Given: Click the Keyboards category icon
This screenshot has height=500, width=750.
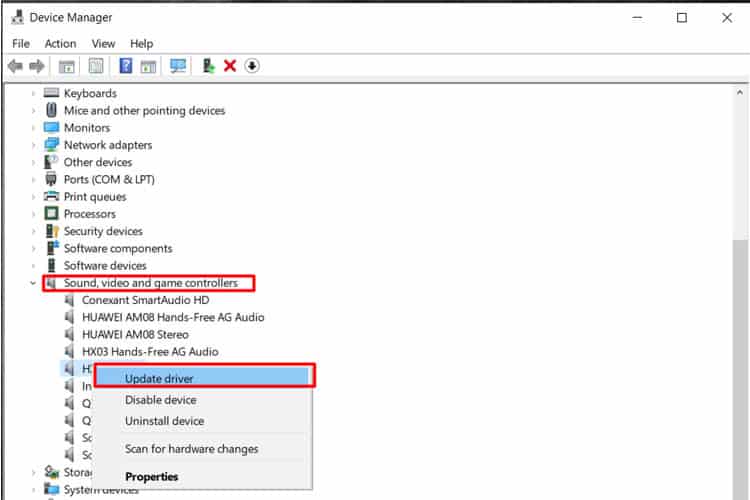Looking at the screenshot, I should (51, 93).
